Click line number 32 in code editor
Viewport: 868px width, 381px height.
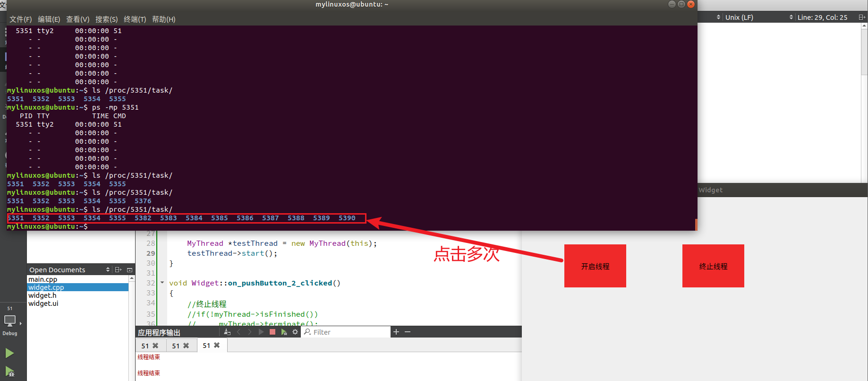(x=151, y=283)
